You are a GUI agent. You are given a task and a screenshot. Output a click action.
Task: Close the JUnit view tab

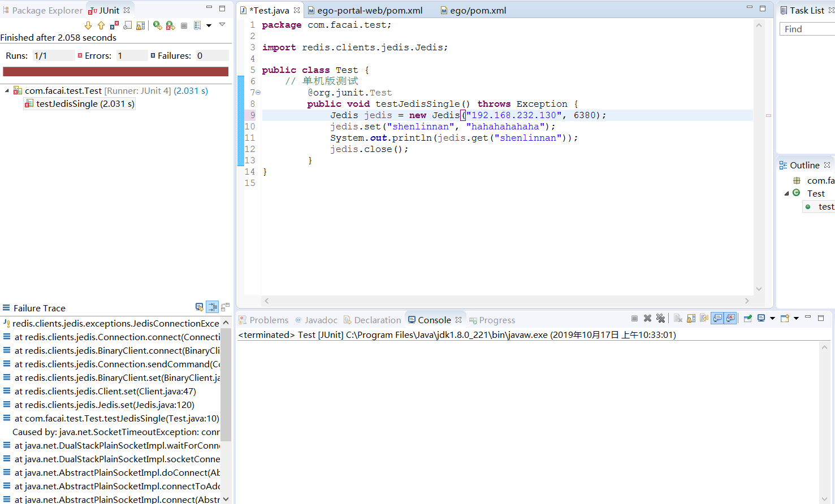click(127, 10)
